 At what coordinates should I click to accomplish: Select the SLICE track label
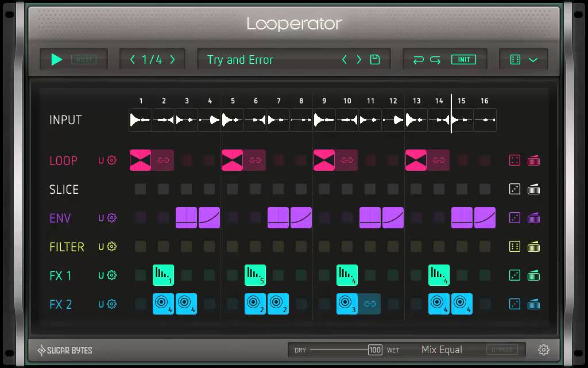tap(64, 189)
